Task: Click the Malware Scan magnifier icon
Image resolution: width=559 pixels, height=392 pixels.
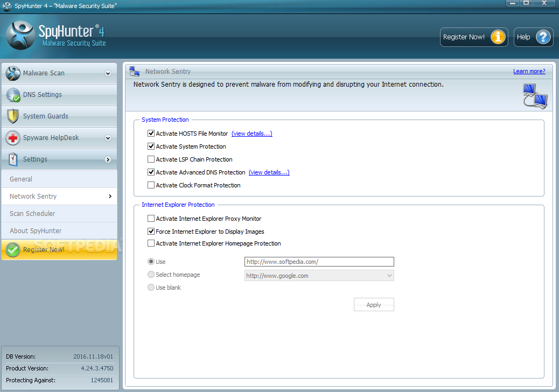Action: (13, 73)
